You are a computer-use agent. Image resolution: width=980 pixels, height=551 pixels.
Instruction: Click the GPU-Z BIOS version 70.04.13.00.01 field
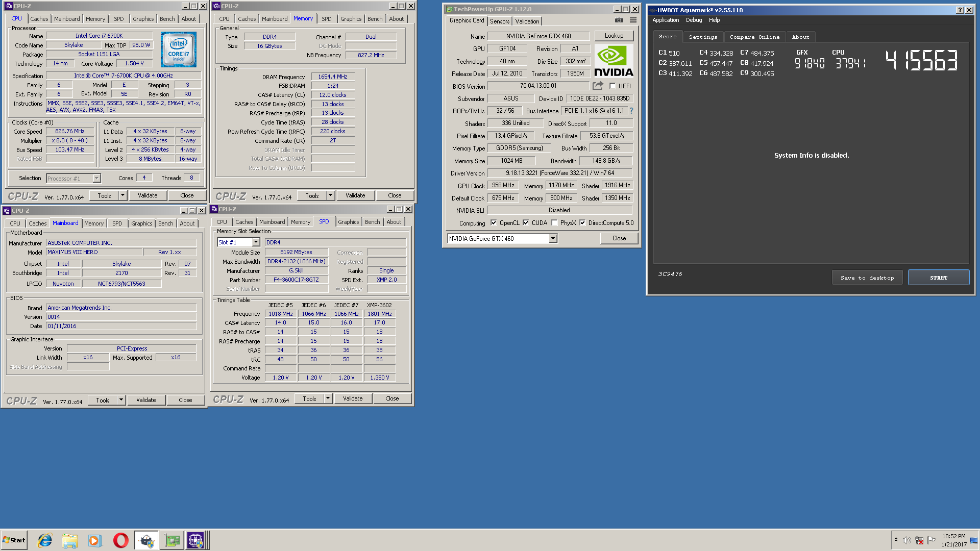pos(538,86)
